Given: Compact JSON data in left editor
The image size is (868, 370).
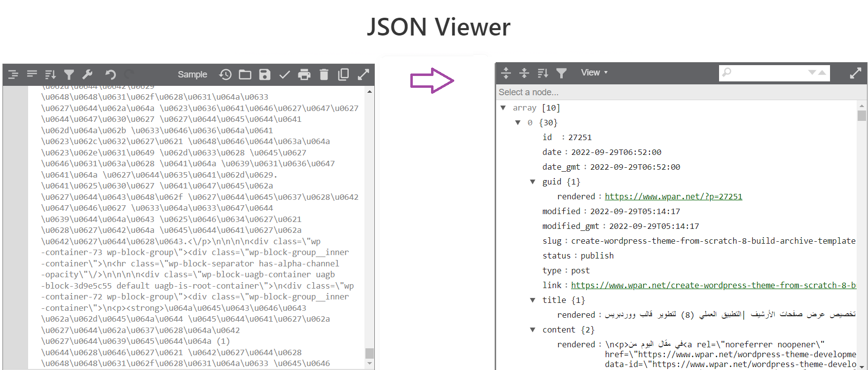Looking at the screenshot, I should pos(32,74).
